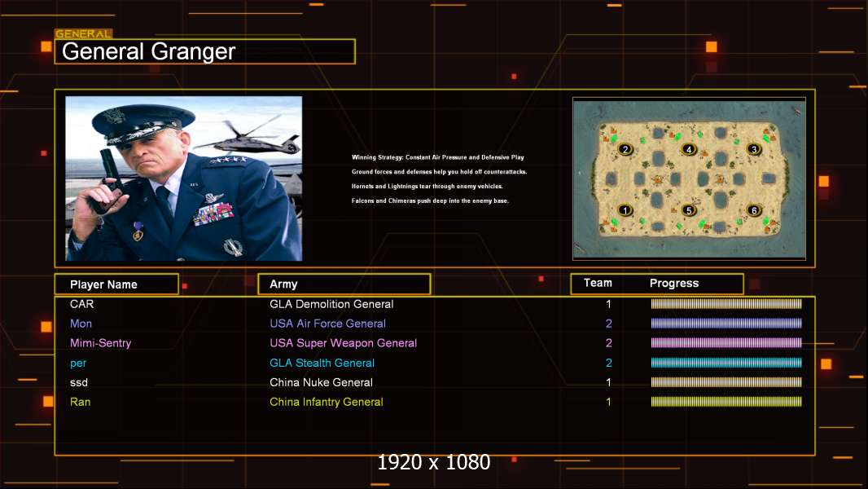This screenshot has width=868, height=489.
Task: Click team number for CAR
Action: click(x=608, y=304)
